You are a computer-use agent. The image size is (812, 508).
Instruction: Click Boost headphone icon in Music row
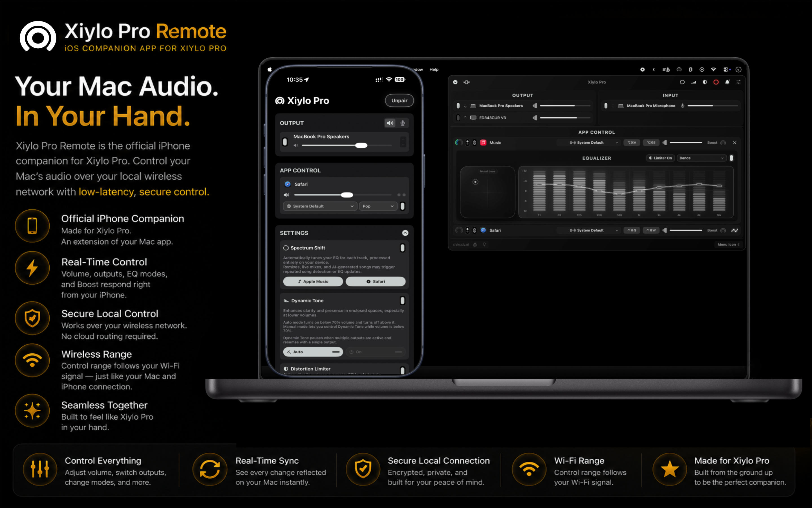click(x=723, y=143)
